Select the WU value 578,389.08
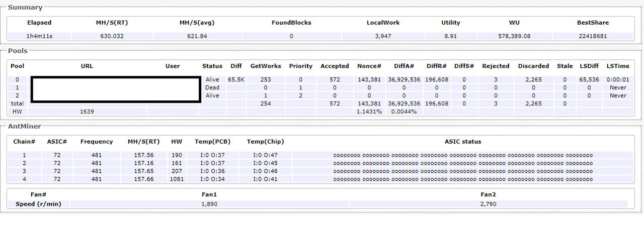Viewport: 644px width, 230px height. [514, 36]
